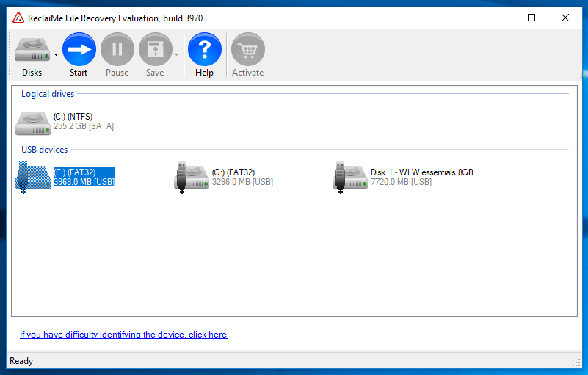Click the ReclaiMe logo in title bar
The height and width of the screenshot is (375, 588).
pos(18,18)
